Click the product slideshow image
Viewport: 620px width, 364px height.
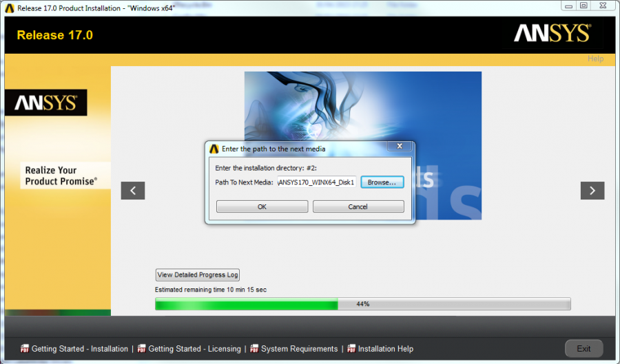tap(362, 145)
